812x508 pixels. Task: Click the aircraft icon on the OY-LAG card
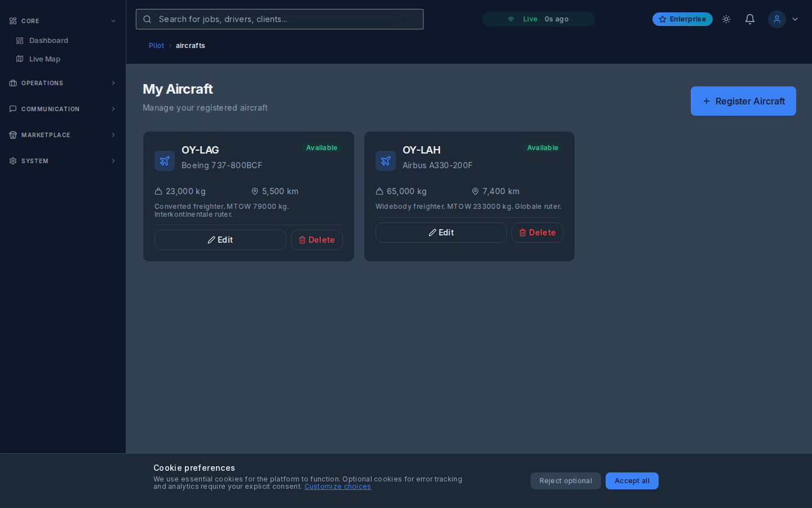[164, 161]
